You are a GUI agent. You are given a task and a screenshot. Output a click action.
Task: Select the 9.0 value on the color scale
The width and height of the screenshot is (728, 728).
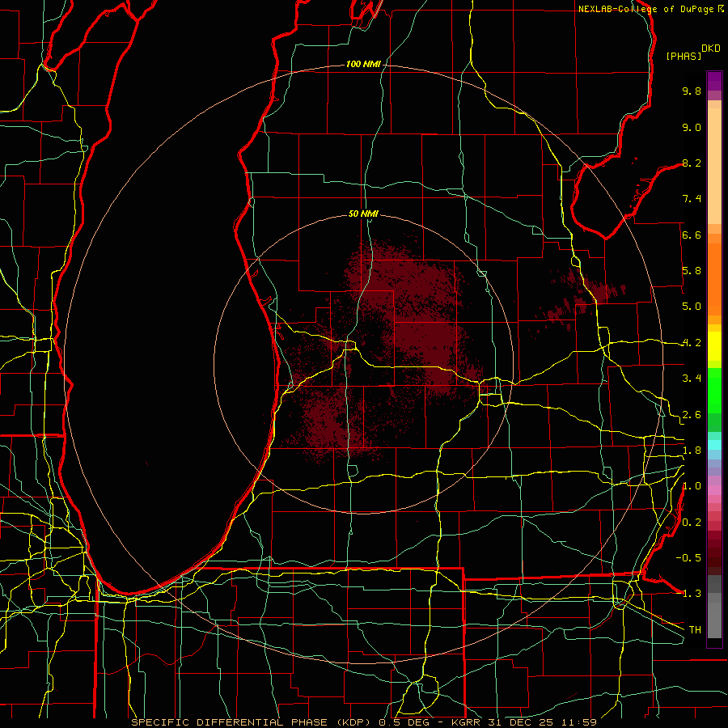pos(692,127)
